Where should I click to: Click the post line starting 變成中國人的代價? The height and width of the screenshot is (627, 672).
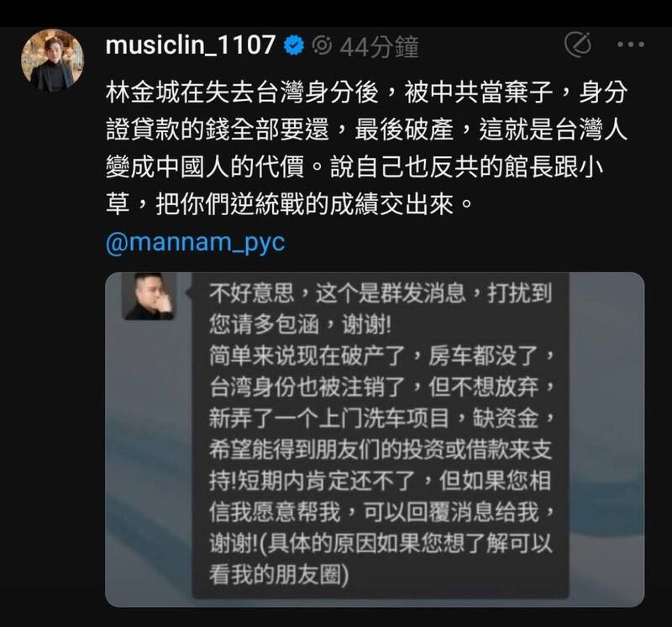tap(354, 166)
